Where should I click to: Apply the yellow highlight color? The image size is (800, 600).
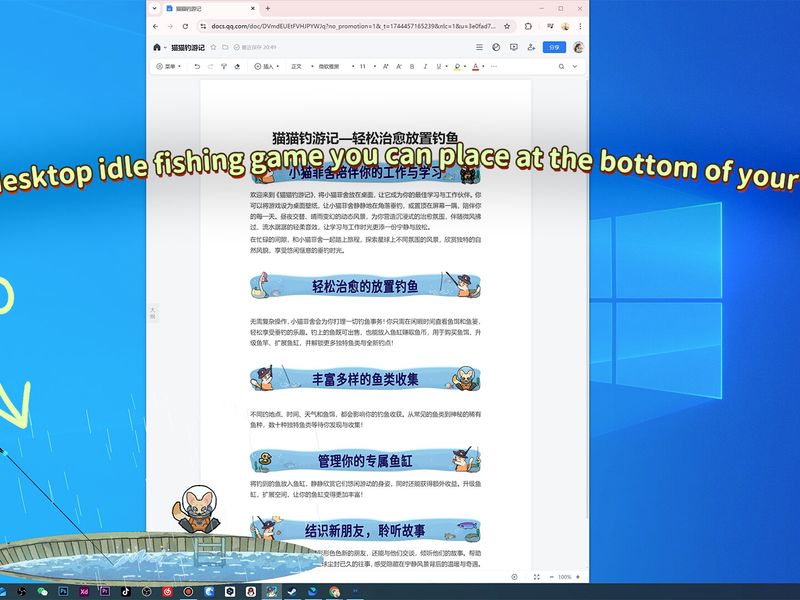[x=457, y=66]
